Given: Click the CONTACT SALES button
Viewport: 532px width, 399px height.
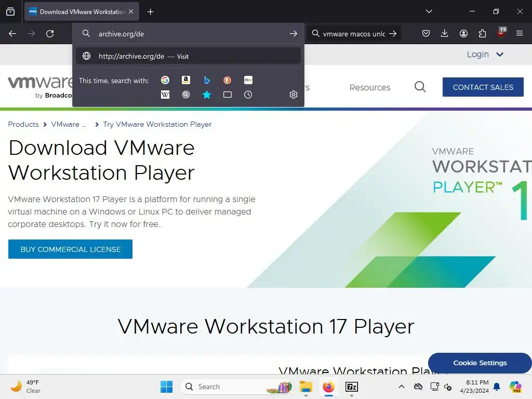Looking at the screenshot, I should (x=483, y=87).
